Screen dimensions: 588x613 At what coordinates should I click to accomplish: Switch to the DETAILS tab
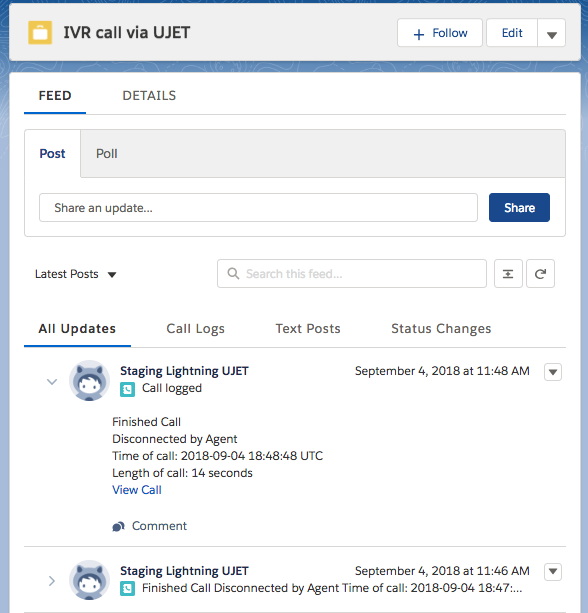click(x=149, y=95)
